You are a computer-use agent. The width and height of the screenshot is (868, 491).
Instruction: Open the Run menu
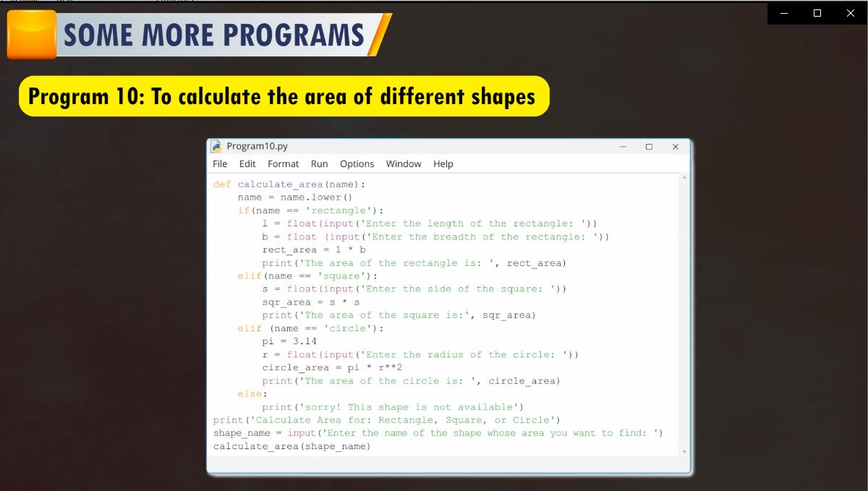[319, 164]
